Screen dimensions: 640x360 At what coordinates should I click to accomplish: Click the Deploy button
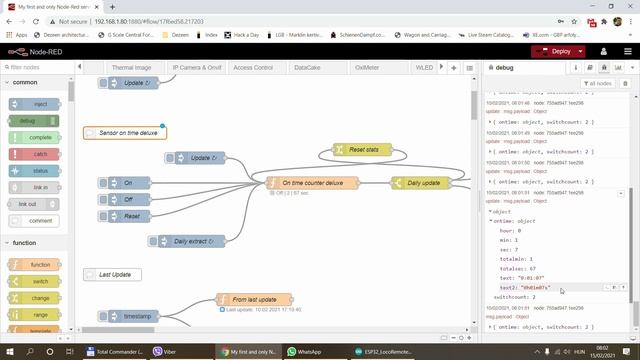tap(553, 51)
